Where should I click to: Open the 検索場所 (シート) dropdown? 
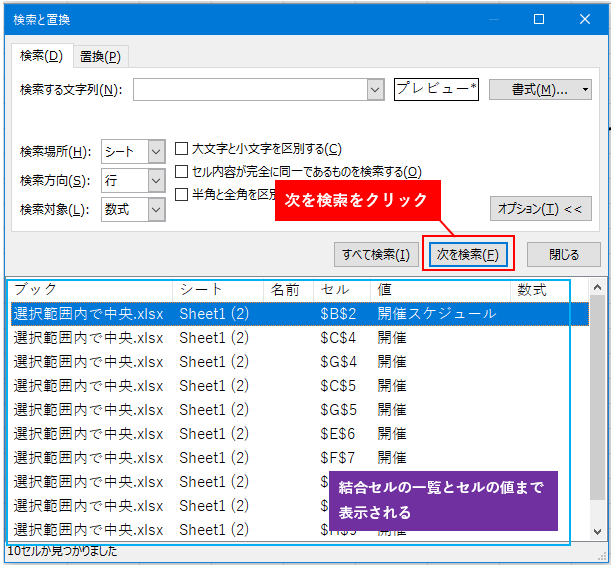click(x=156, y=151)
